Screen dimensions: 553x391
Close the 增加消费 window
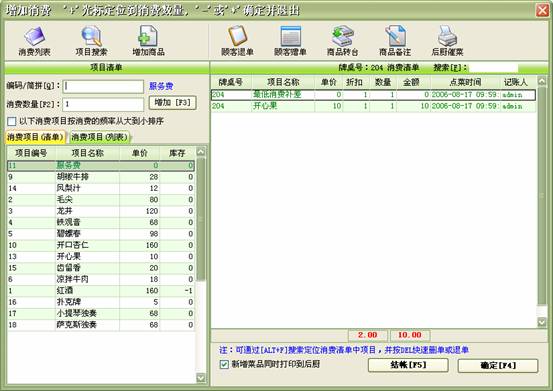click(x=542, y=10)
